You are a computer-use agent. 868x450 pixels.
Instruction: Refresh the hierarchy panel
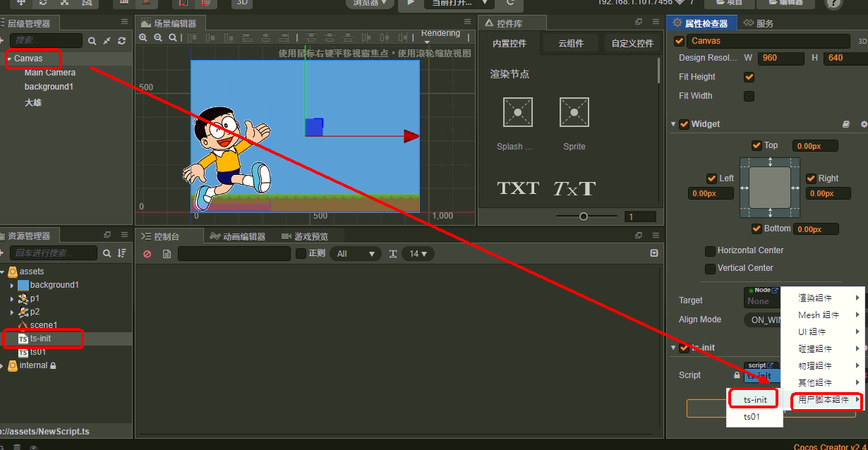(x=122, y=41)
